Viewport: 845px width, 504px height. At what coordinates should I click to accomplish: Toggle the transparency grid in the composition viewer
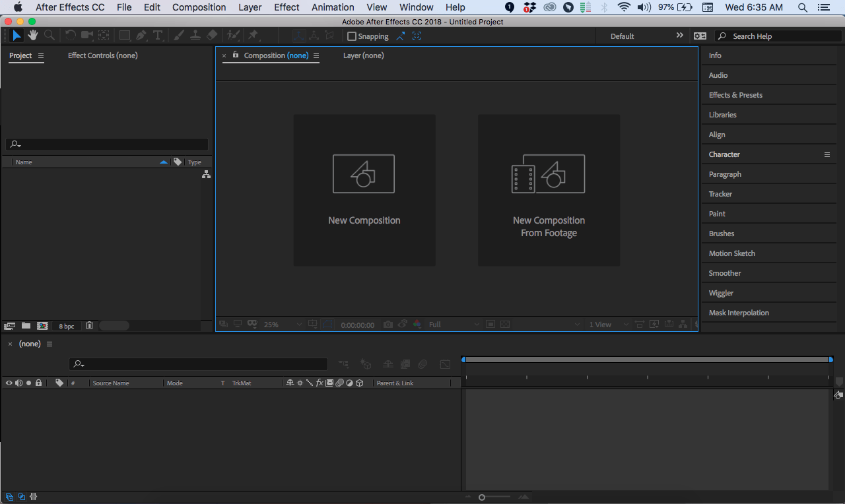[505, 324]
